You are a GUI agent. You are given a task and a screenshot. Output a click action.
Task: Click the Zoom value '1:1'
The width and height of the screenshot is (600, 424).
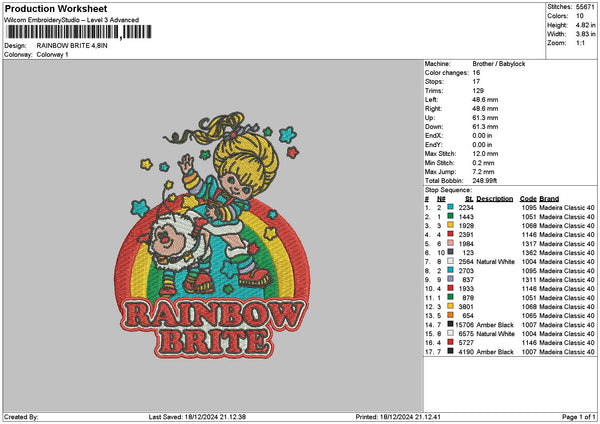580,43
